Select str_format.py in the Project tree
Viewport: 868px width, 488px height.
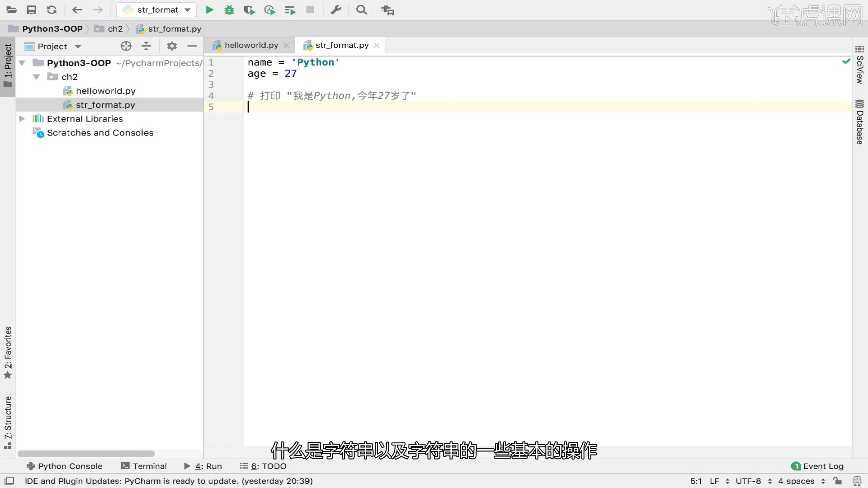click(x=106, y=104)
